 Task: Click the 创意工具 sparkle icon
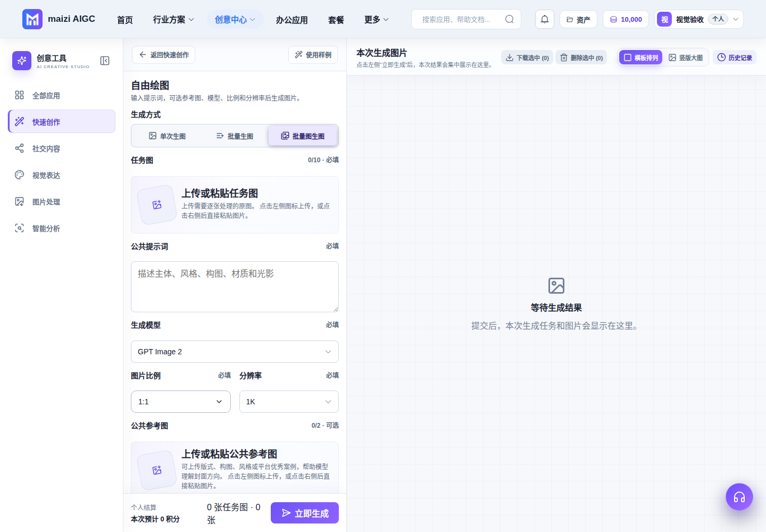click(x=22, y=61)
